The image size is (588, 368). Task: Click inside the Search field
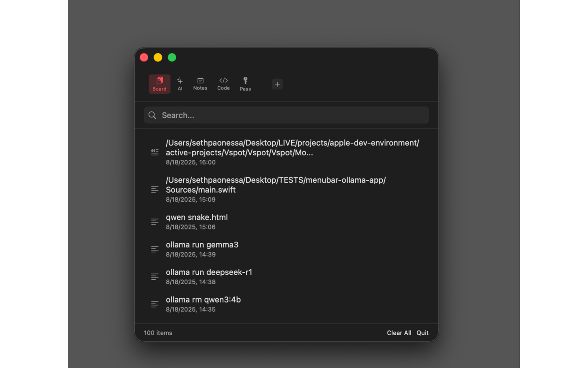pos(286,115)
